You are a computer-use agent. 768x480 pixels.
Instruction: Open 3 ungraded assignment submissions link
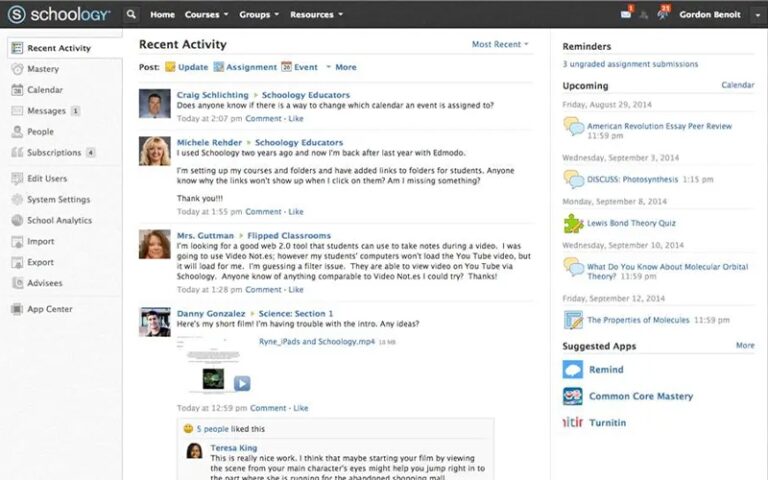click(x=630, y=64)
